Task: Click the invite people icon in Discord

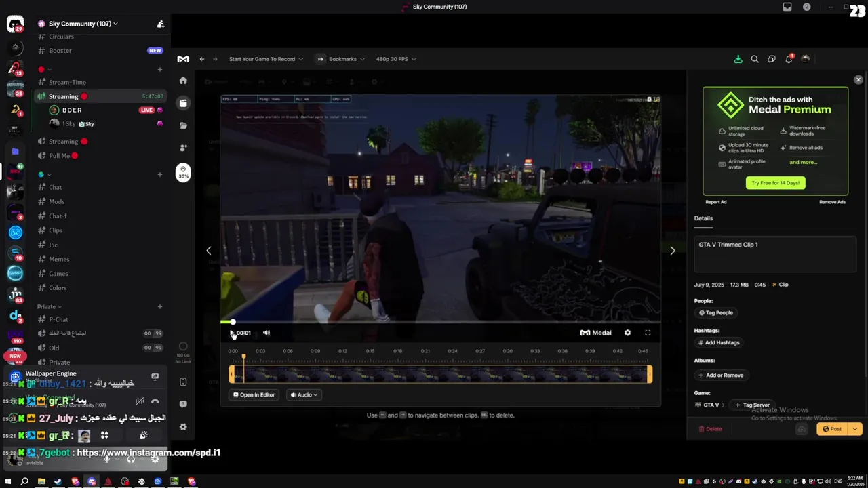Action: (x=161, y=24)
